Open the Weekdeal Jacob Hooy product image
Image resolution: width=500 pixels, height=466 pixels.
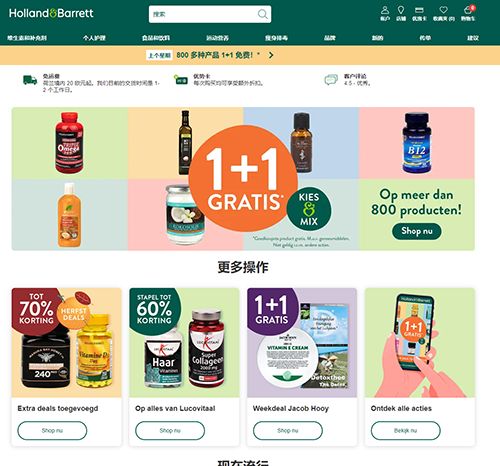pyautogui.click(x=302, y=343)
